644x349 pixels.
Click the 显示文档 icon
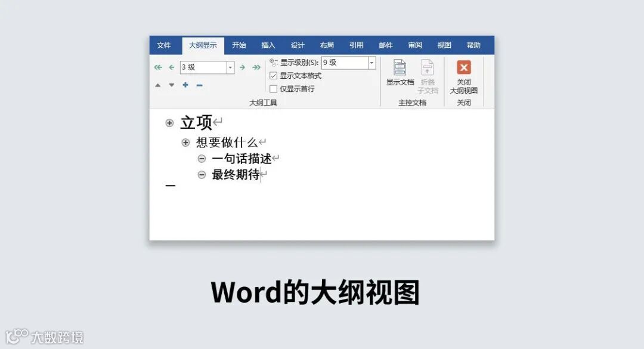click(x=400, y=67)
